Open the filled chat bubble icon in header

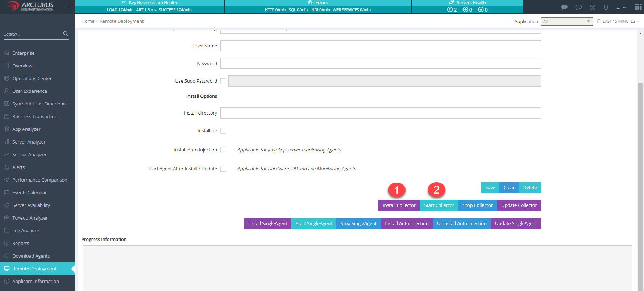click(564, 7)
